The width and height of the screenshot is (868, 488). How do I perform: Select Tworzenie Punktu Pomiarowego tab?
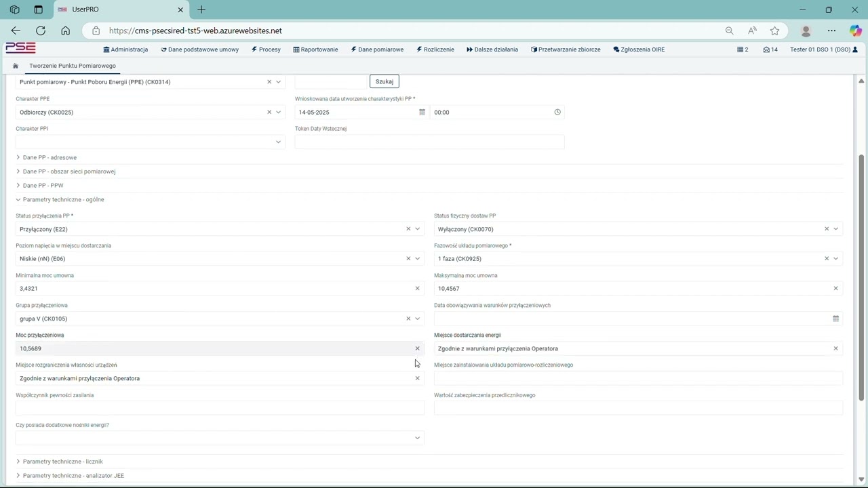point(73,66)
